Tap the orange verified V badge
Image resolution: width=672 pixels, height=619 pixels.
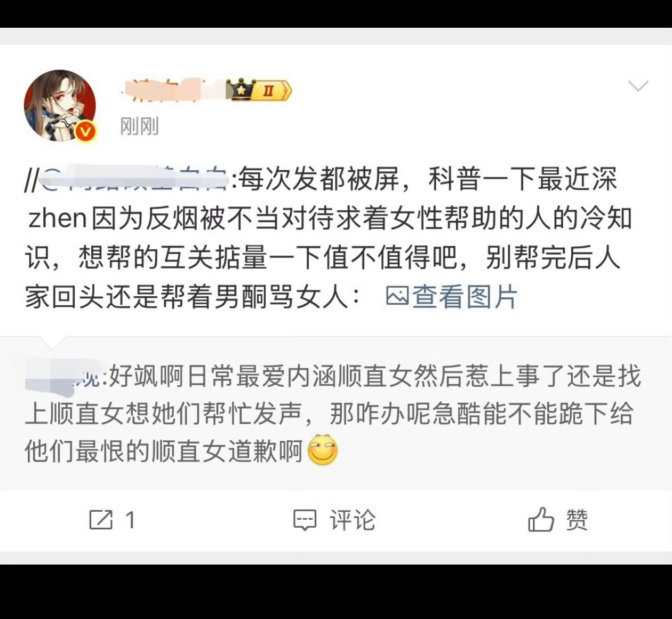[x=86, y=131]
